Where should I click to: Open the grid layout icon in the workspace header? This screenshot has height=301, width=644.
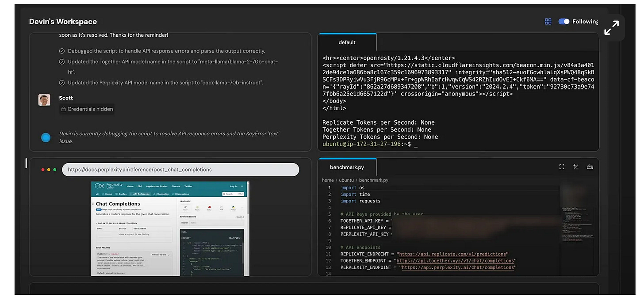548,21
